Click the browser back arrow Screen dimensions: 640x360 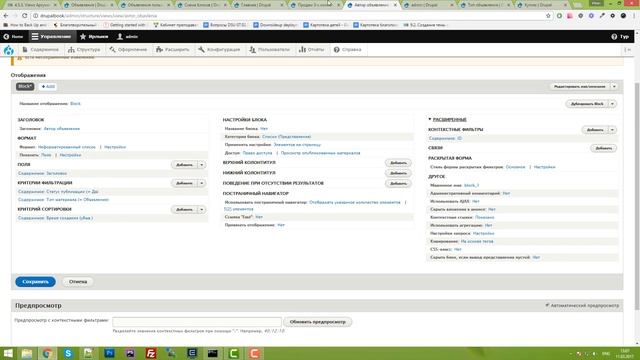[x=6, y=16]
